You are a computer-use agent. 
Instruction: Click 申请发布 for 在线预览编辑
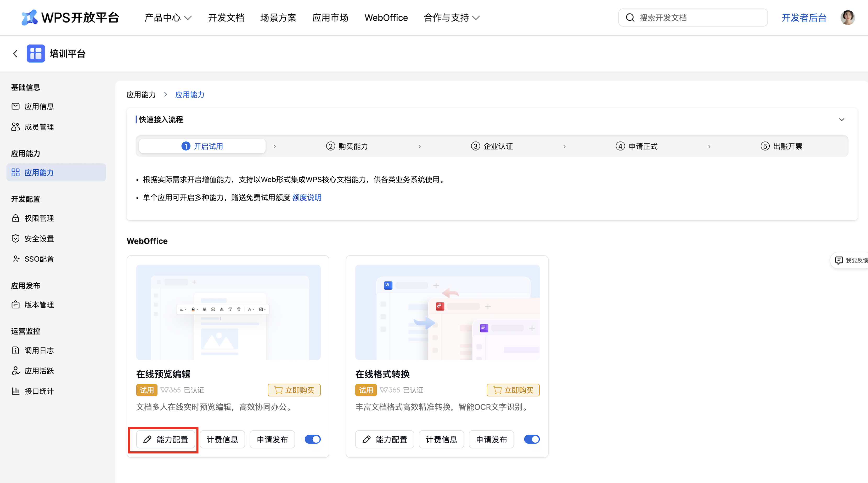[272, 439]
